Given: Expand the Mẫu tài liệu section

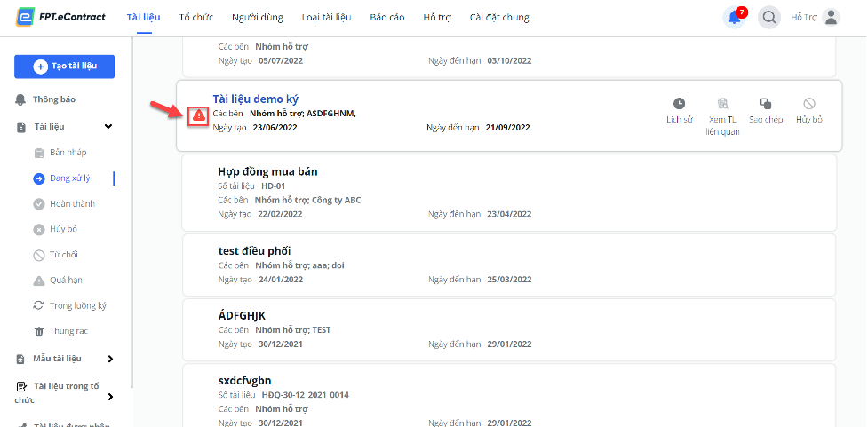Looking at the screenshot, I should click(x=110, y=359).
